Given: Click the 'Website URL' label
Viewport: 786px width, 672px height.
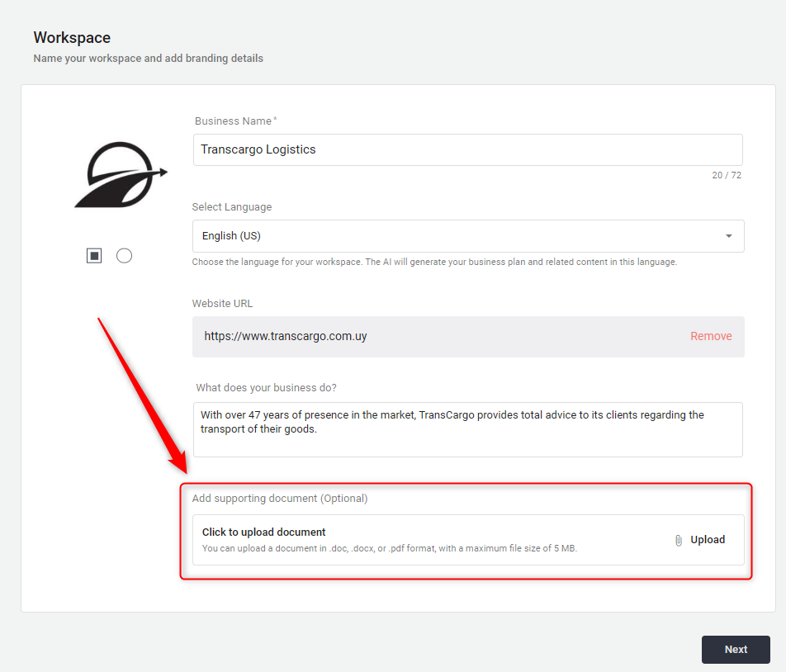Looking at the screenshot, I should click(x=222, y=304).
